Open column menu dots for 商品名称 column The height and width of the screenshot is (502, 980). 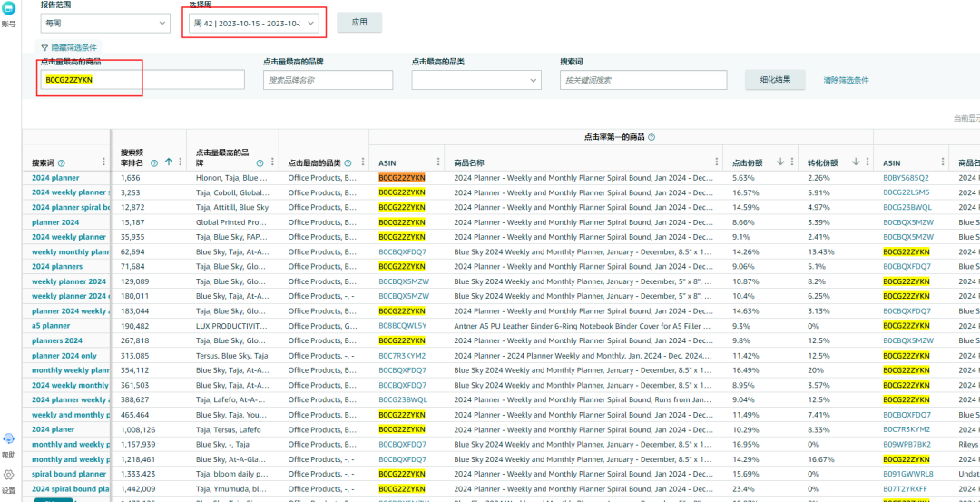tap(716, 162)
